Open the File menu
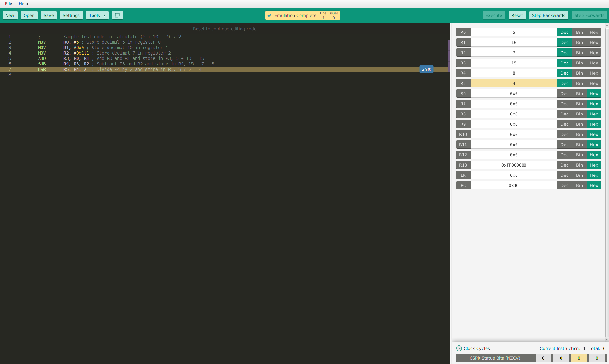Image resolution: width=609 pixels, height=364 pixels. coord(9,4)
